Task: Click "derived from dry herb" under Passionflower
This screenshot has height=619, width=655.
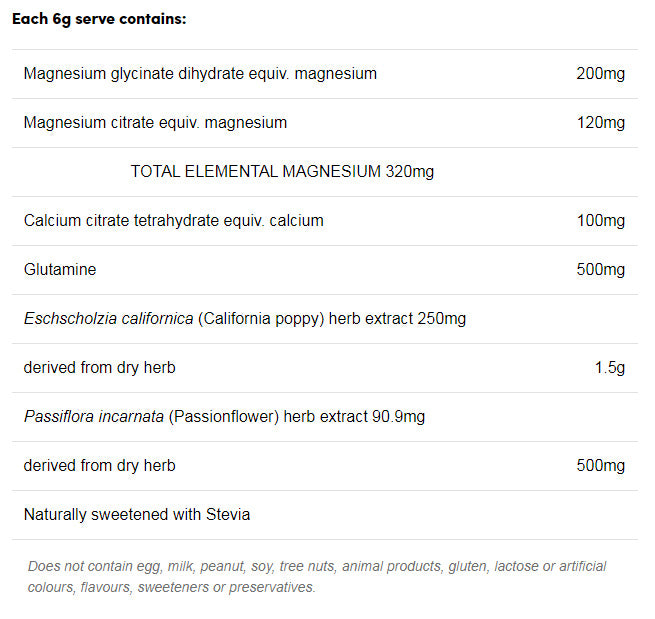Action: pyautogui.click(x=99, y=465)
